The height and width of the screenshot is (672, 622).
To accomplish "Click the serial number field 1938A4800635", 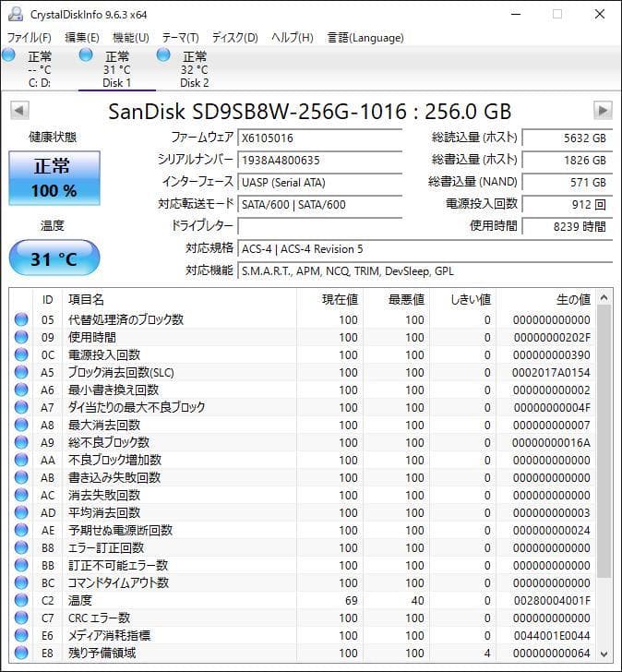I will point(319,161).
